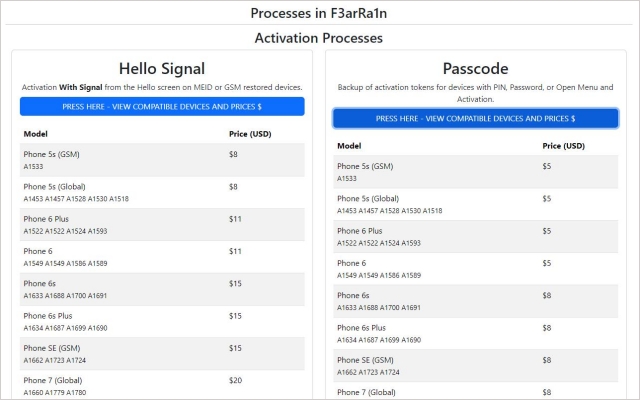Click the $20 price for Phone 7 (Global)
This screenshot has height=400, width=640.
pos(235,380)
